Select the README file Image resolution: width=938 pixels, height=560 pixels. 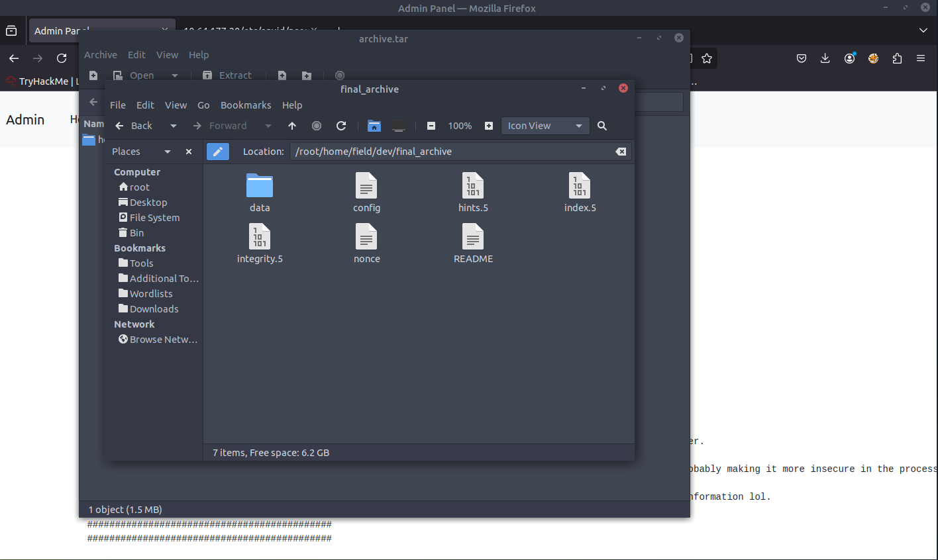click(473, 244)
